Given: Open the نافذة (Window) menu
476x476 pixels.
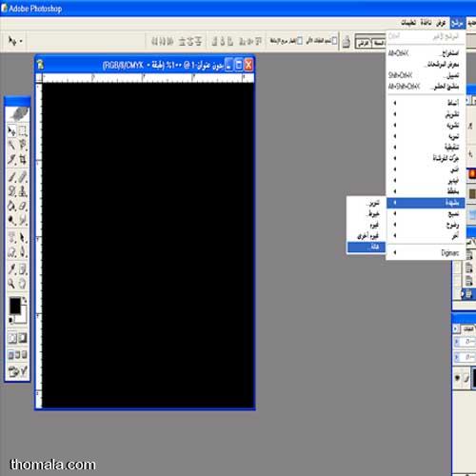Looking at the screenshot, I should click(x=426, y=23).
